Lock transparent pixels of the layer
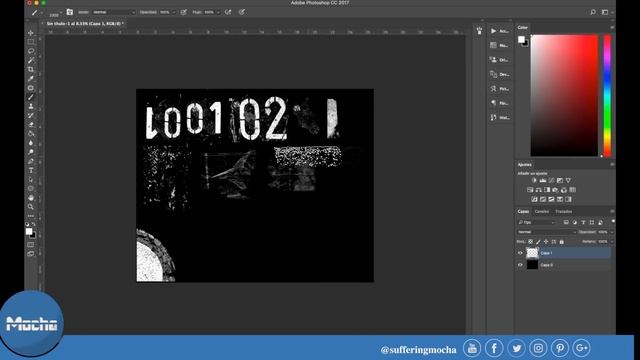 coord(530,242)
